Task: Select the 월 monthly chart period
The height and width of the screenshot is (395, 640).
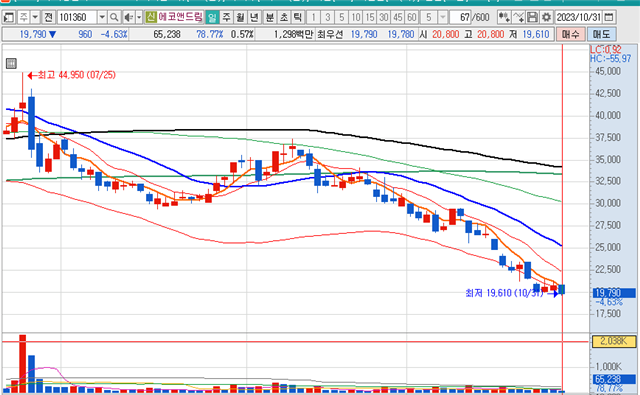Action: coord(240,17)
